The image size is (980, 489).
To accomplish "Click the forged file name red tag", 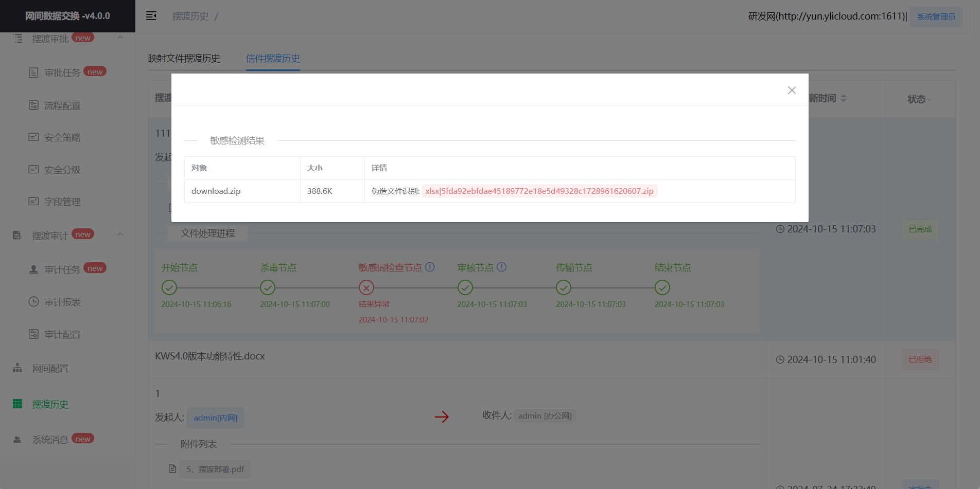I will click(539, 191).
